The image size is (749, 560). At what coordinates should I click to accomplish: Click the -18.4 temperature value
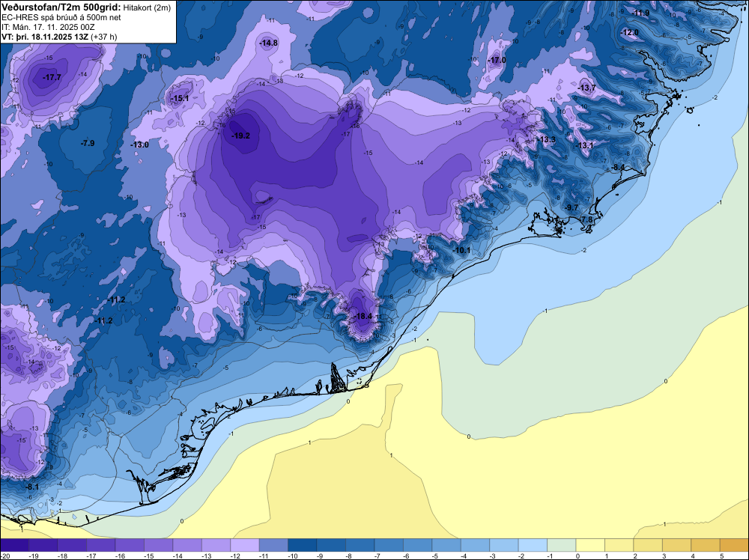363,316
